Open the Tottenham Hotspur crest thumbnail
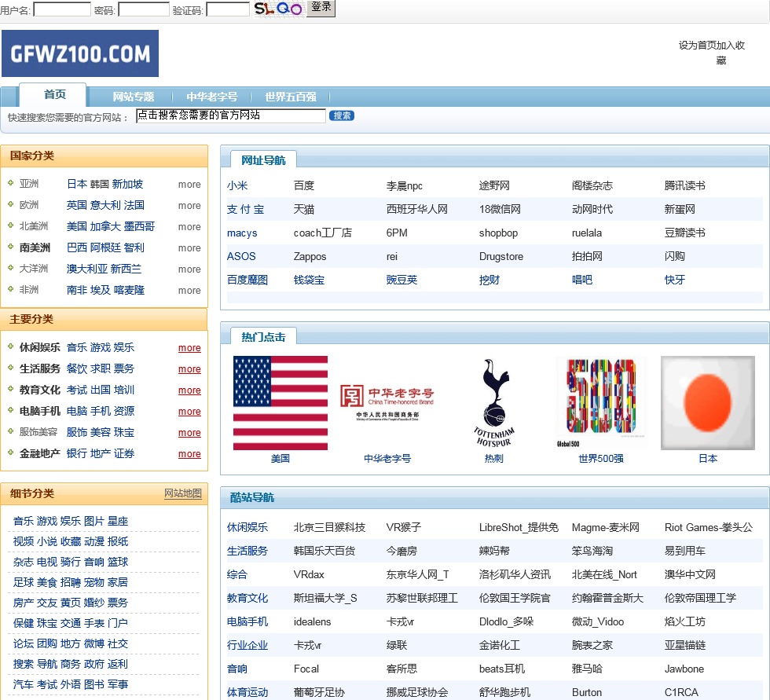This screenshot has height=700, width=770. coord(494,403)
